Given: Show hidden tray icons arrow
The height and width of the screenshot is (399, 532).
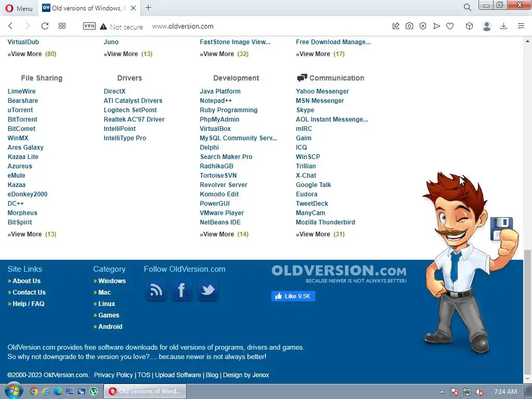Looking at the screenshot, I should coord(442,392).
